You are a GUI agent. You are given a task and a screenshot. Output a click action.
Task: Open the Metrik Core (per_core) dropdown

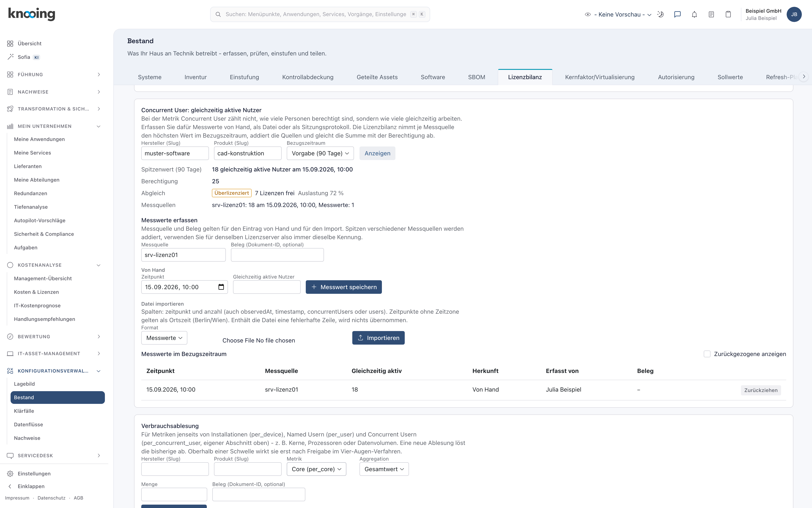pyautogui.click(x=316, y=469)
